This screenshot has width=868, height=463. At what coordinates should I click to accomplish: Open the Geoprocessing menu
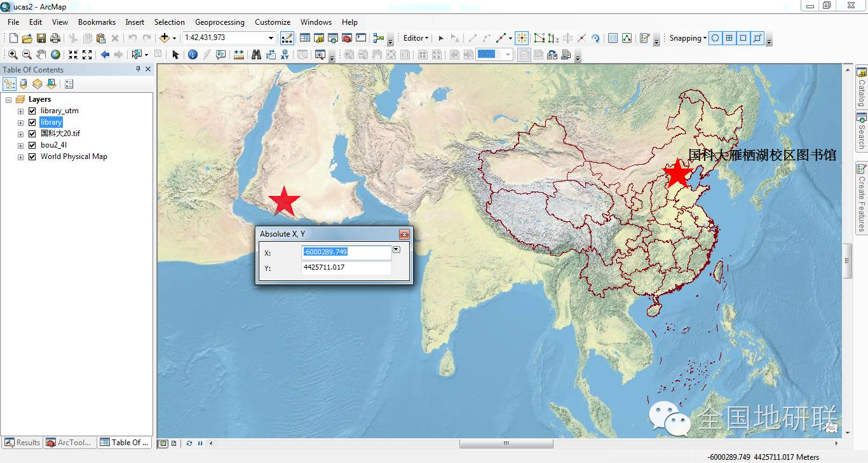coord(219,22)
